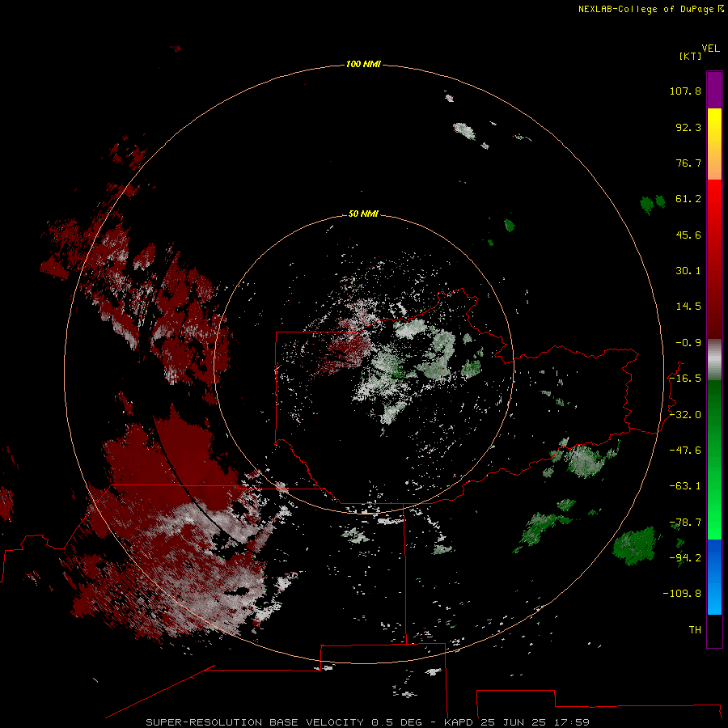
Task: Click the Super-Resolution Base Velocity caption text
Action: 368,722
